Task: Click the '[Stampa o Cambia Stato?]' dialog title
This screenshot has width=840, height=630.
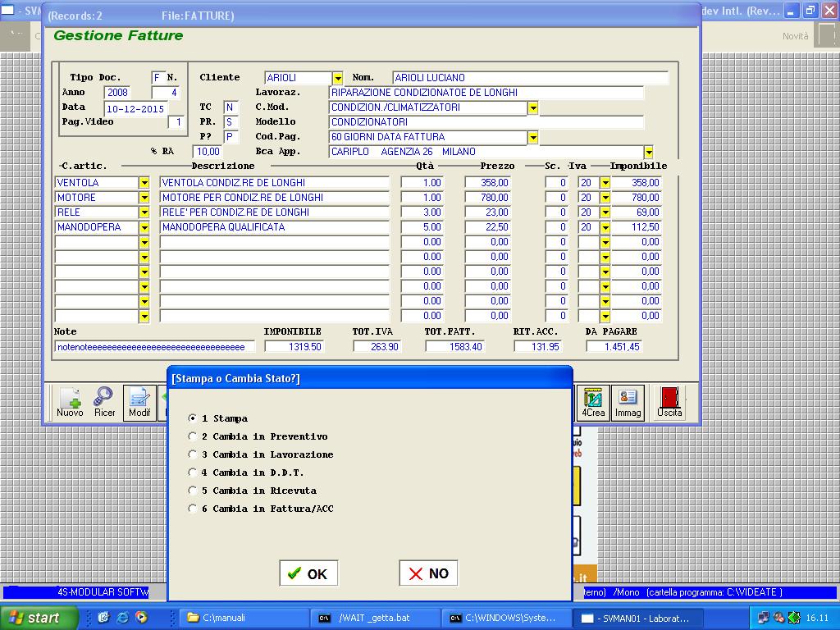Action: click(235, 379)
